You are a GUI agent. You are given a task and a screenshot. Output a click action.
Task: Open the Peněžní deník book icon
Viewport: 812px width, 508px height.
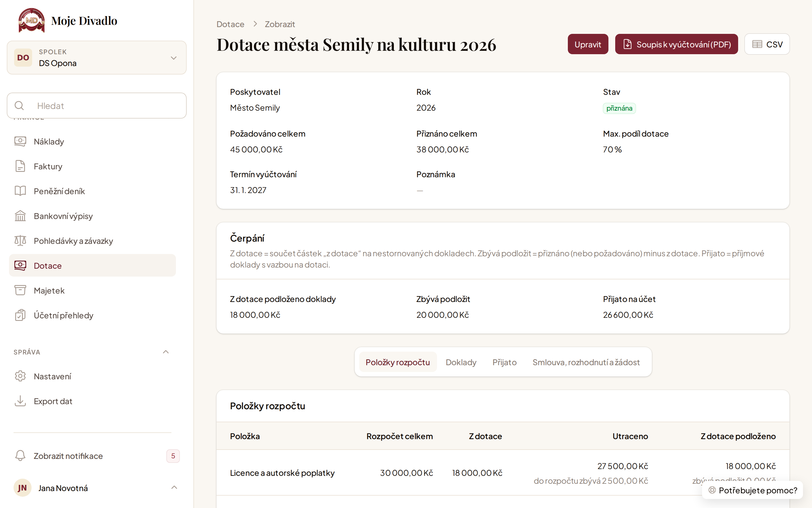tap(20, 191)
